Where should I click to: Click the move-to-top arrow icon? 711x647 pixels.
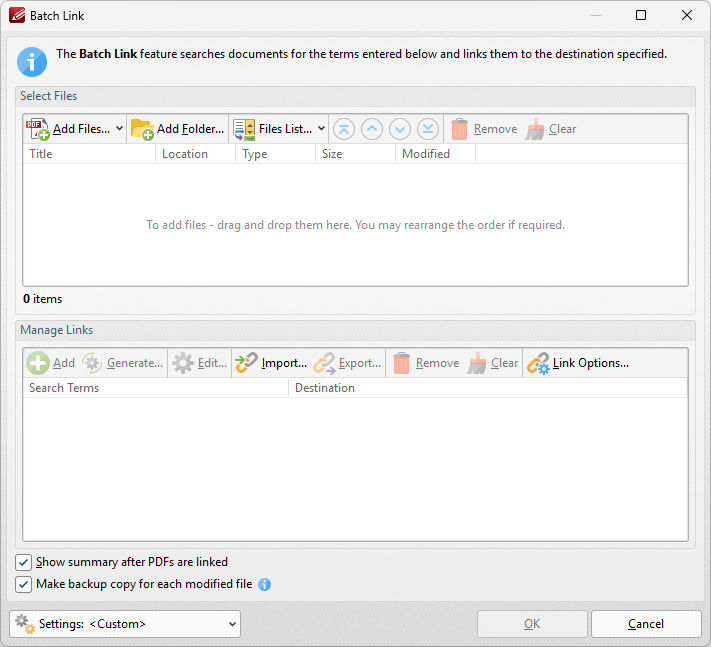[x=344, y=129]
